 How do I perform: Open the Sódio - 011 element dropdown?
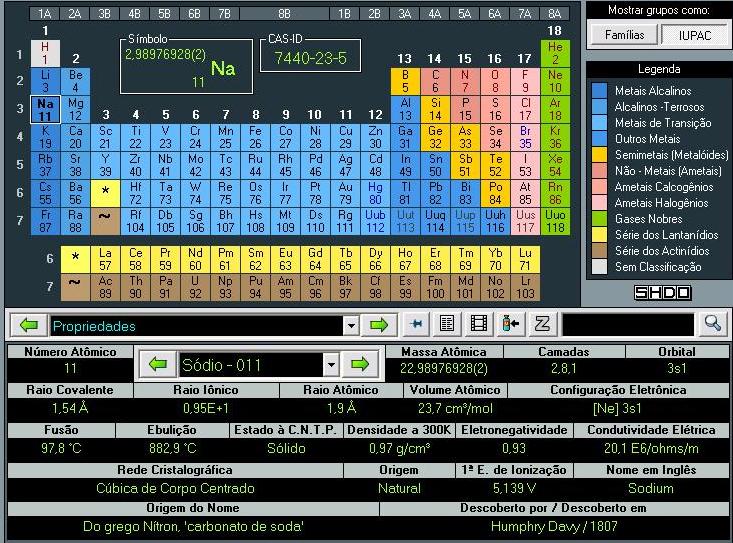[331, 364]
